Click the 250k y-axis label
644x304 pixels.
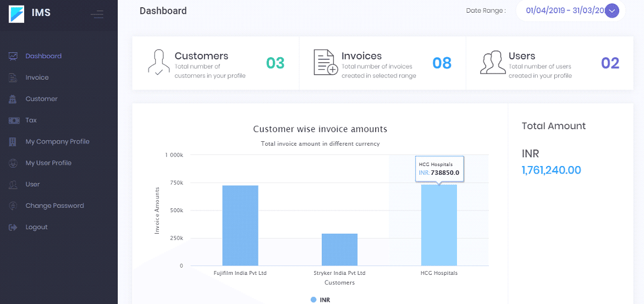176,238
